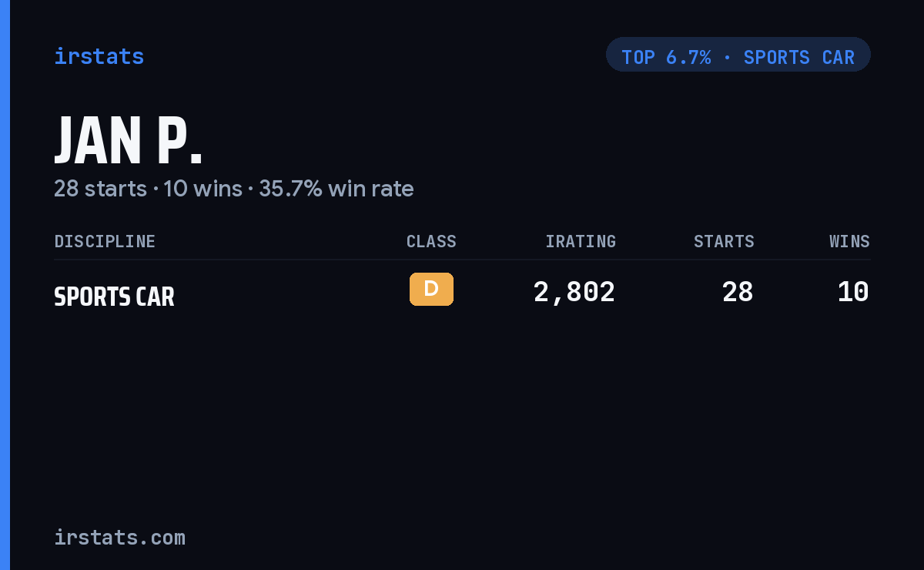Open the irstats.com footer link
924x570 pixels.
coord(119,537)
